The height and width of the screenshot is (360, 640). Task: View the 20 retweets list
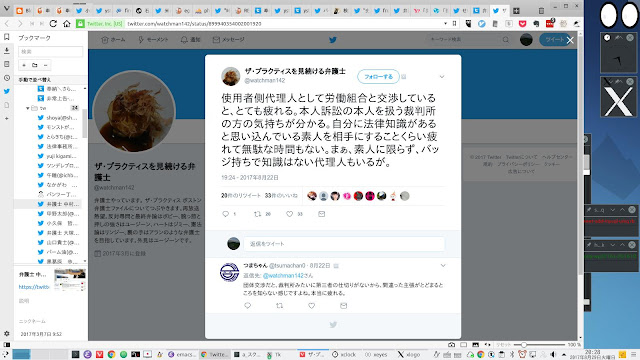241,196
